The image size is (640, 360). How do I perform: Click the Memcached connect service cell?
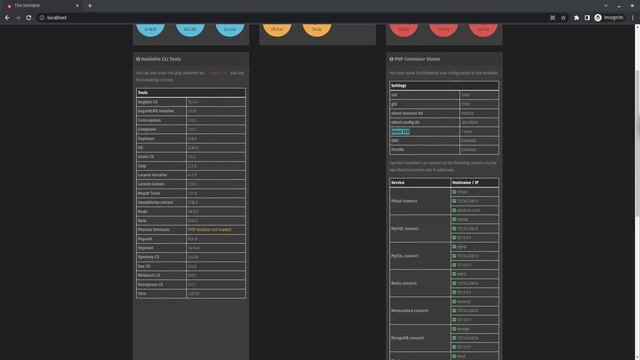tap(420, 311)
